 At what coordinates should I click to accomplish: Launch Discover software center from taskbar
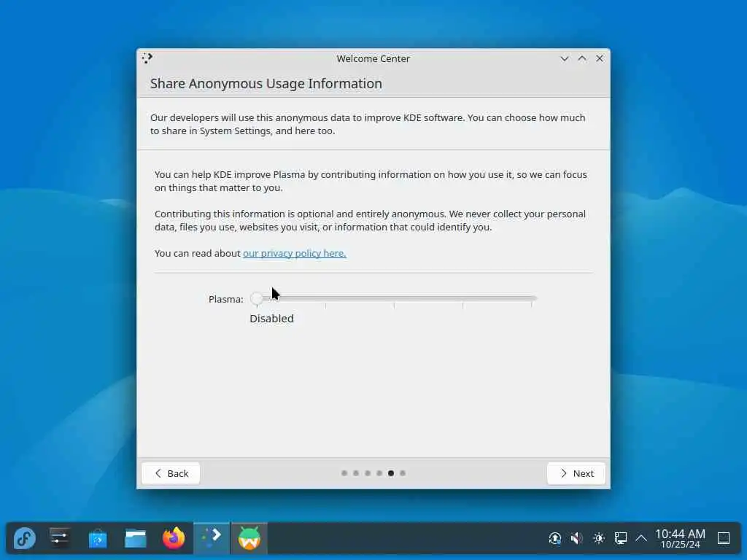(x=98, y=539)
